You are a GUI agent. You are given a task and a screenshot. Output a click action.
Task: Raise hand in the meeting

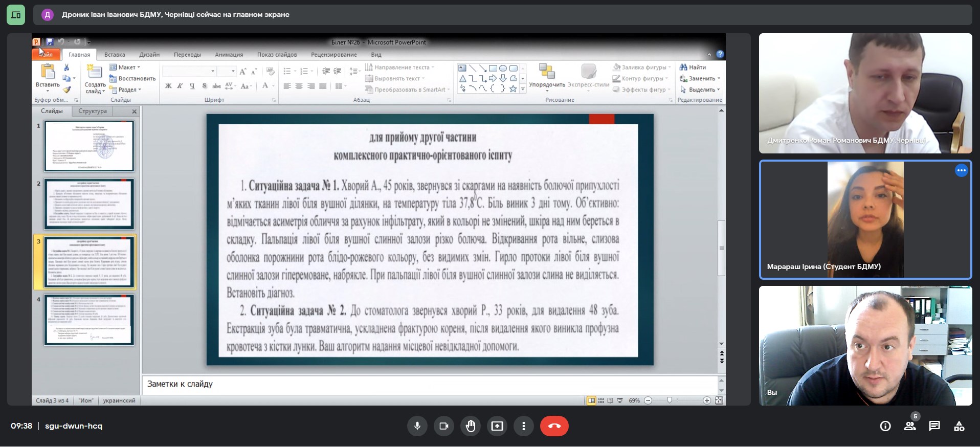tap(471, 426)
